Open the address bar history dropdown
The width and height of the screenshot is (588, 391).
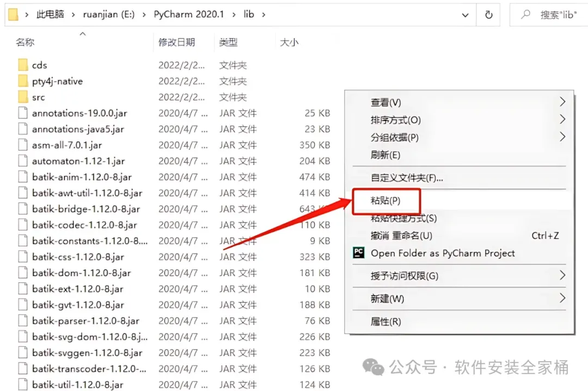click(x=465, y=15)
